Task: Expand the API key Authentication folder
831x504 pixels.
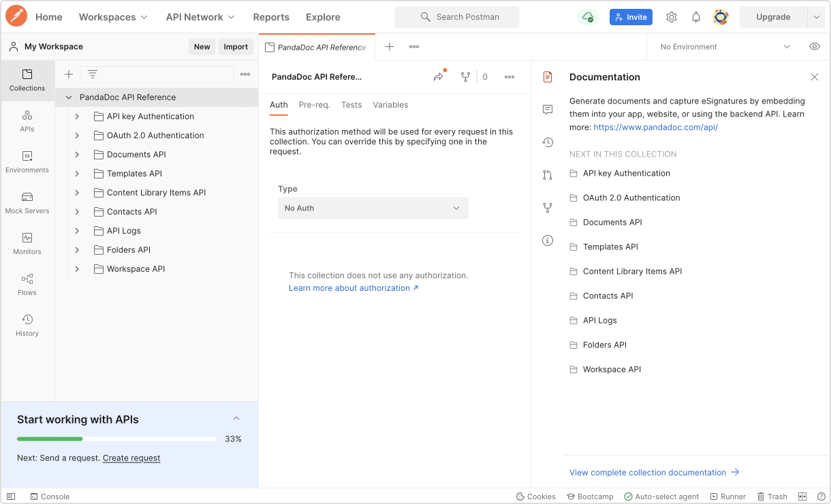Action: point(77,116)
